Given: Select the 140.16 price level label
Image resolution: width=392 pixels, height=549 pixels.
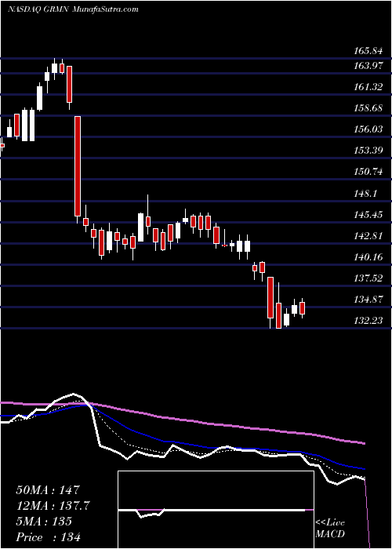Looking at the screenshot, I should pyautogui.click(x=367, y=257).
